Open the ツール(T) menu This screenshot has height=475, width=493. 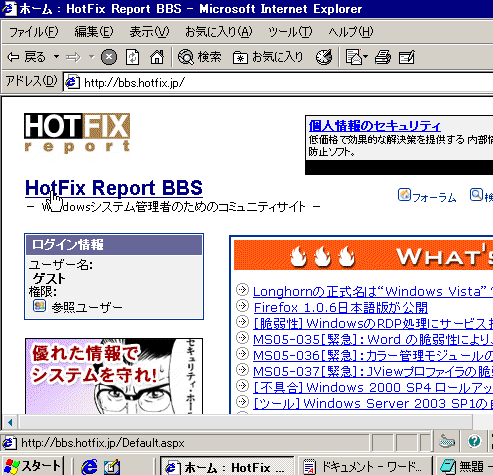pyautogui.click(x=290, y=32)
